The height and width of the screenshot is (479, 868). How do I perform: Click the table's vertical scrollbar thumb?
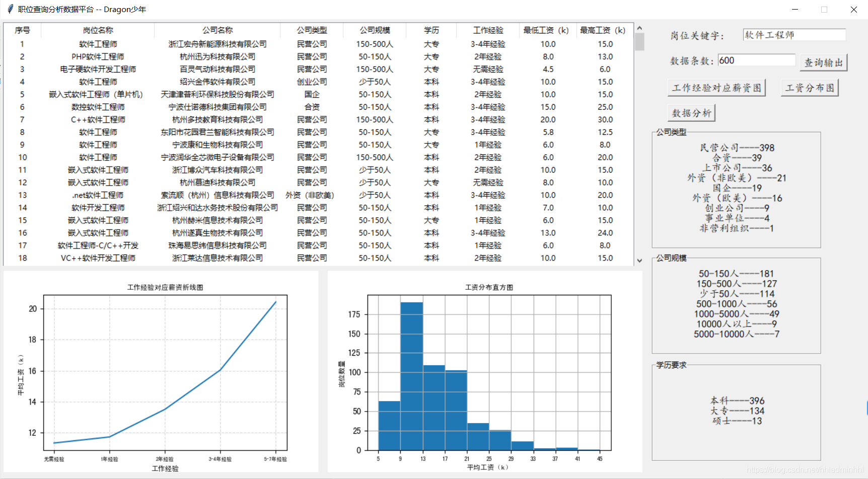tap(639, 42)
